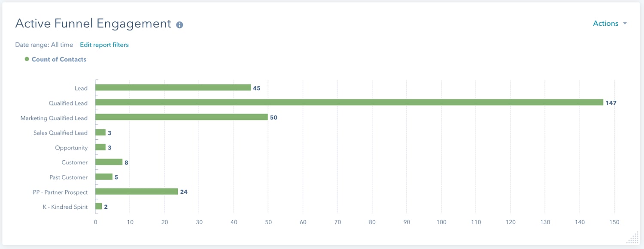This screenshot has height=249, width=644.
Task: Click the Date range: All time text
Action: [43, 45]
